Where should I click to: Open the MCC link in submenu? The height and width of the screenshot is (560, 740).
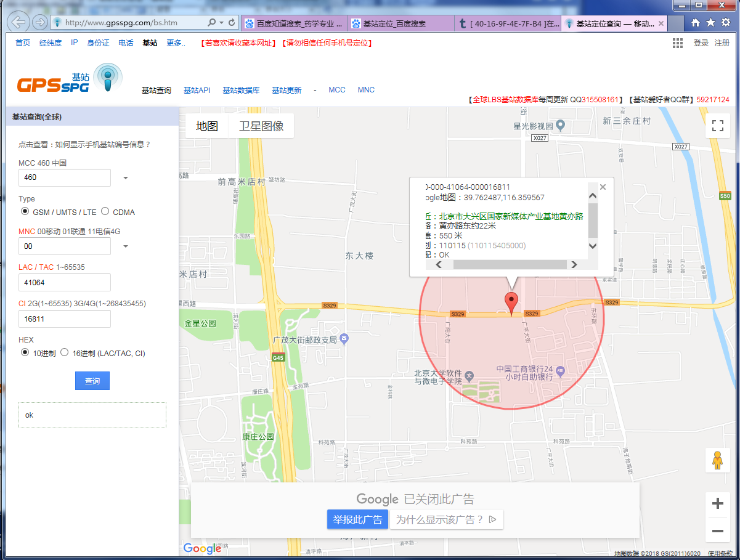(337, 90)
